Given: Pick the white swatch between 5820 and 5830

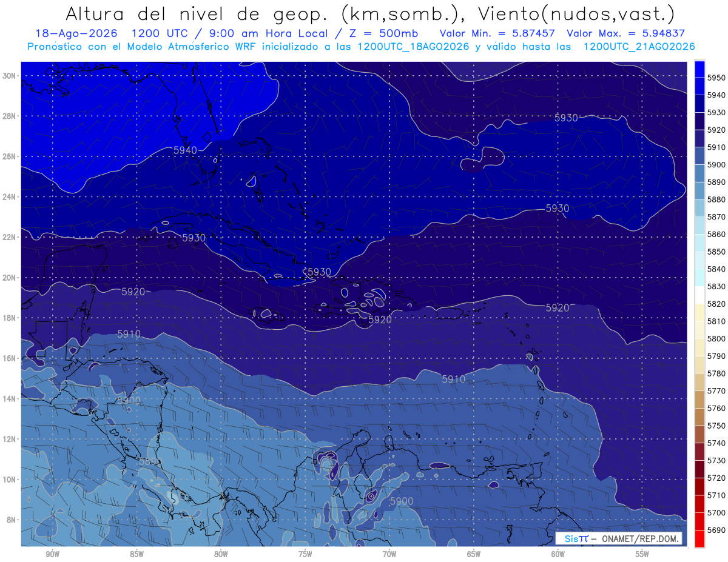Looking at the screenshot, I should point(699,295).
